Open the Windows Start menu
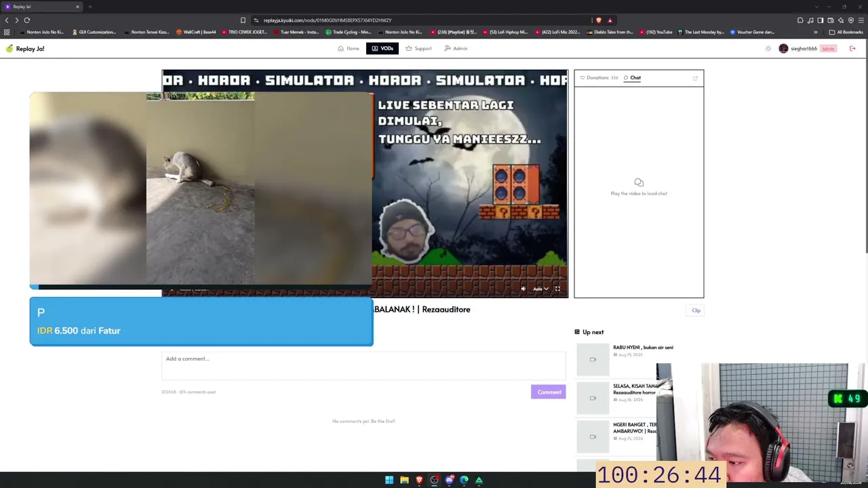Image resolution: width=868 pixels, height=488 pixels. point(389,480)
